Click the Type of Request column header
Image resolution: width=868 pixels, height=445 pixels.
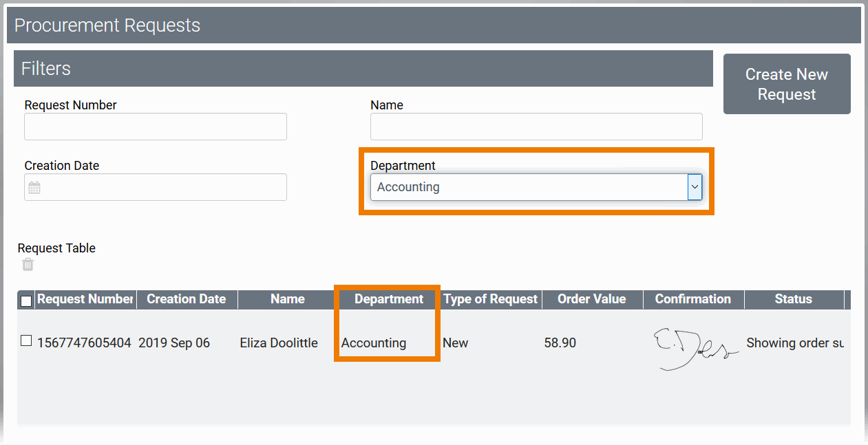[x=490, y=299]
